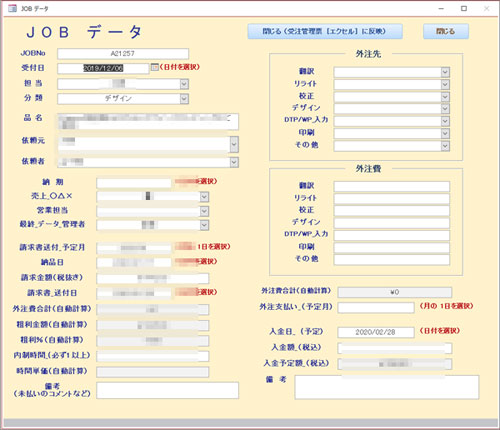
Task: Click 時間単価(自動計算) field
Action: click(x=153, y=372)
